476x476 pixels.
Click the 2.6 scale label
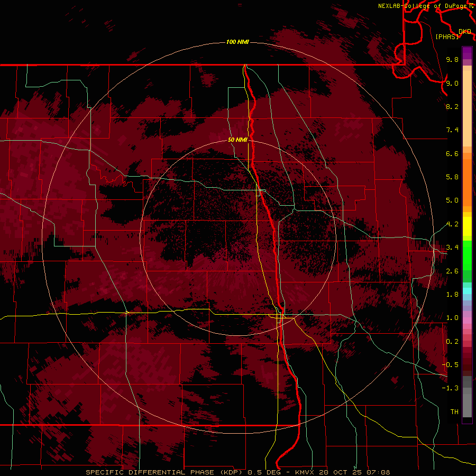click(452, 271)
